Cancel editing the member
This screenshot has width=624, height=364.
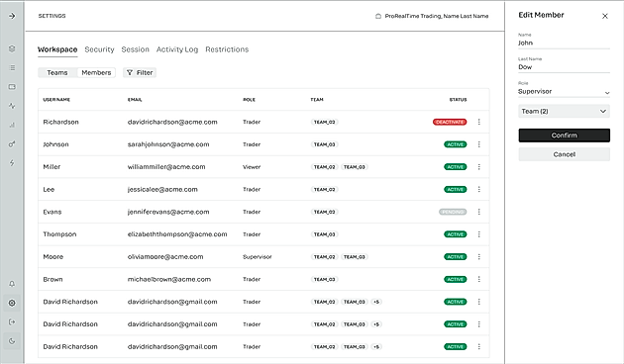tap(564, 154)
